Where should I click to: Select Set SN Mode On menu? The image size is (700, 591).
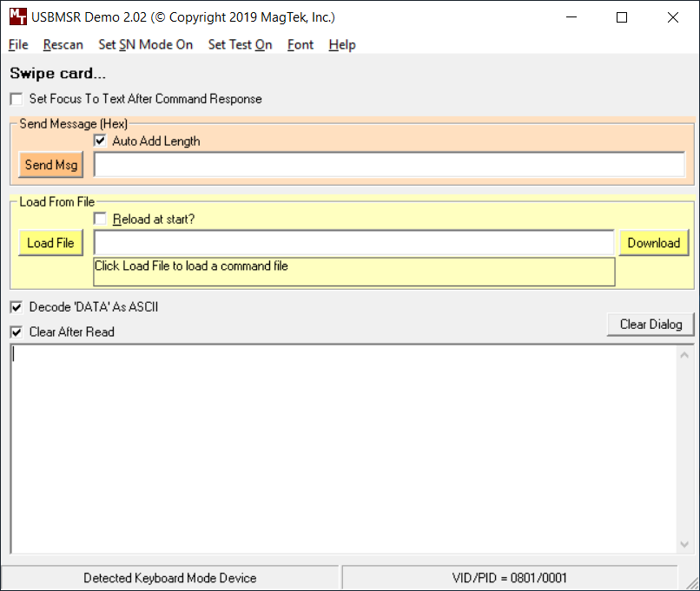coord(146,44)
